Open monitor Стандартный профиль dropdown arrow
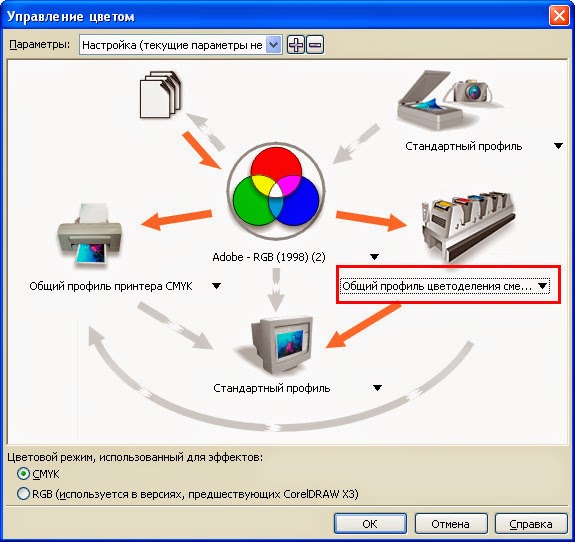Image resolution: width=575 pixels, height=542 pixels. coord(377,388)
